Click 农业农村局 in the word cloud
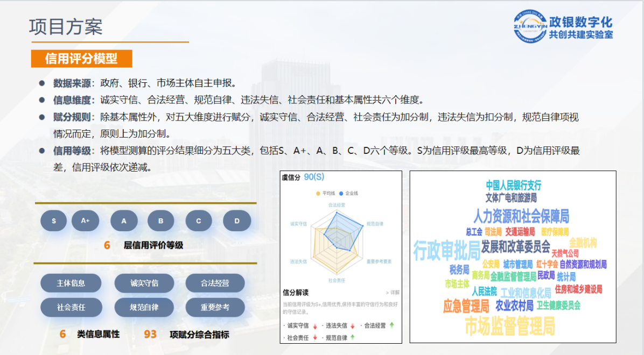644x355 pixels. coord(514,306)
